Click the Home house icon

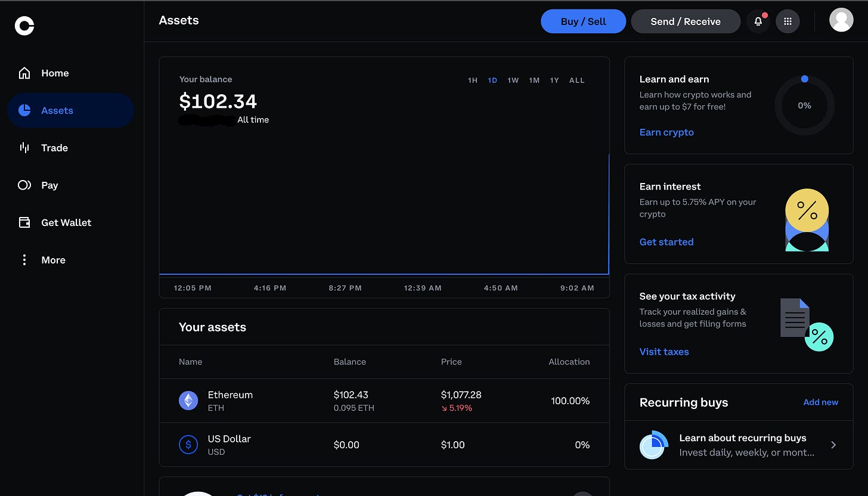(x=24, y=73)
